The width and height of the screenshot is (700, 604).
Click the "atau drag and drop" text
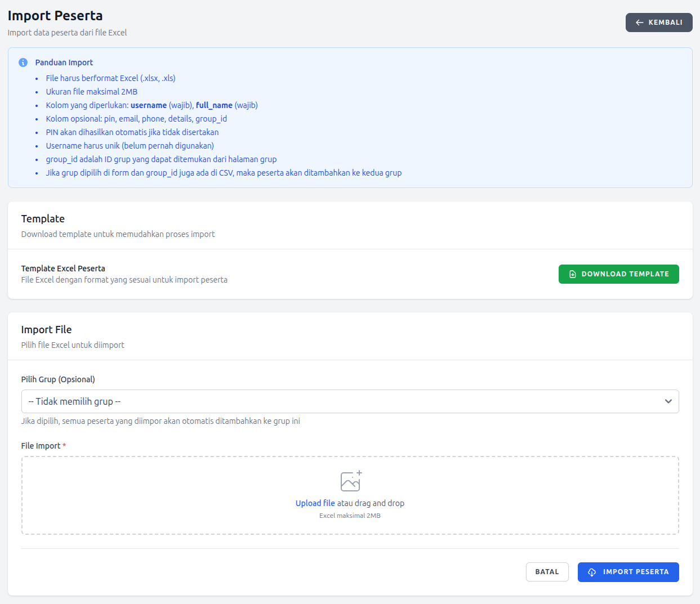tap(371, 503)
